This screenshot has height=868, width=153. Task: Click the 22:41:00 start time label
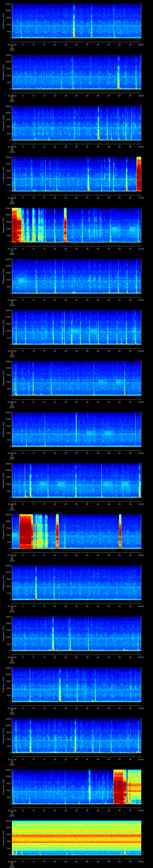point(12,249)
